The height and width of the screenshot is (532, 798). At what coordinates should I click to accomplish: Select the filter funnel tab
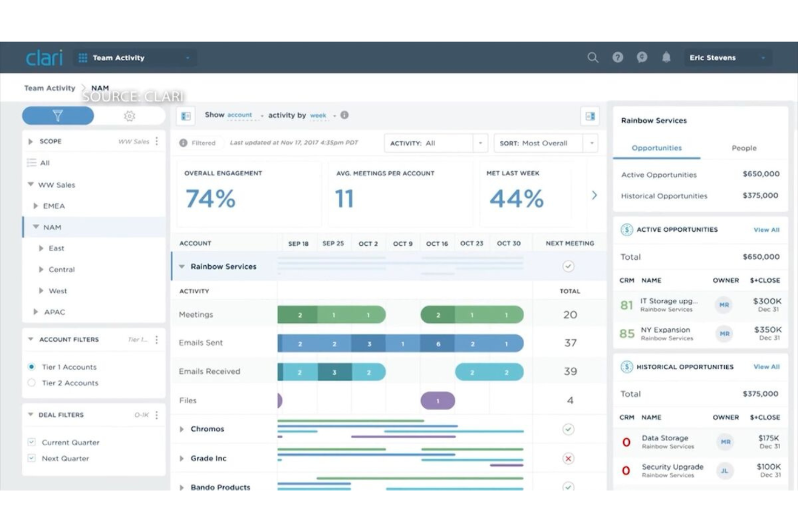coord(58,115)
